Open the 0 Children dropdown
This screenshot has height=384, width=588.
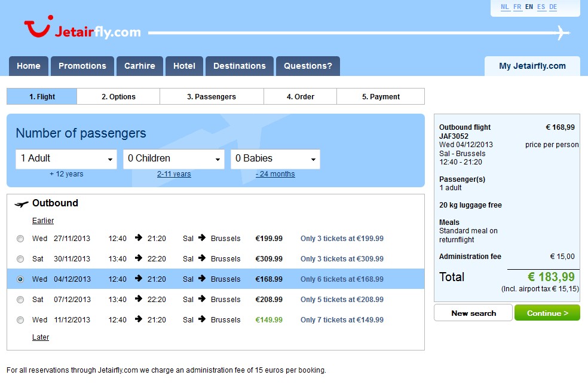pos(174,159)
